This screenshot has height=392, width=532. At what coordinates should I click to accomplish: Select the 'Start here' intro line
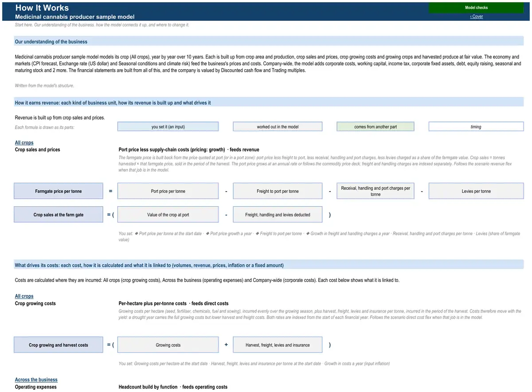102,25
